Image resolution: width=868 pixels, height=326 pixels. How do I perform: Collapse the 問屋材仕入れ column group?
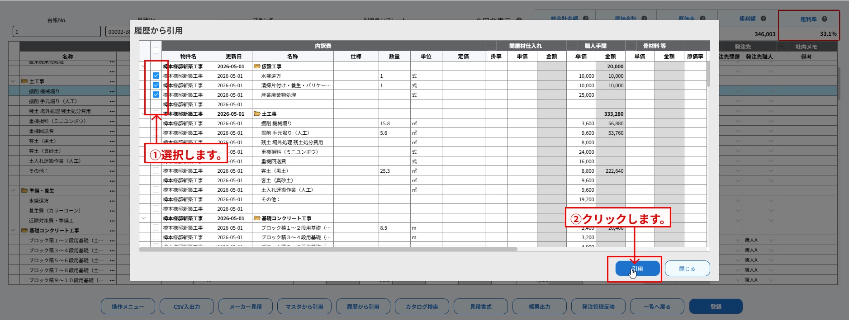click(491, 46)
